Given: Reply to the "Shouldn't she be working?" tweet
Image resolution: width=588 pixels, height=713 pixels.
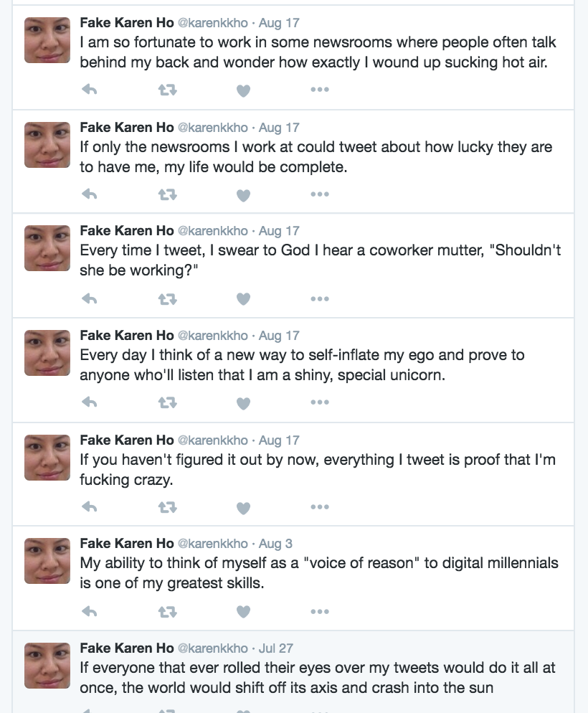Looking at the screenshot, I should tap(89, 299).
